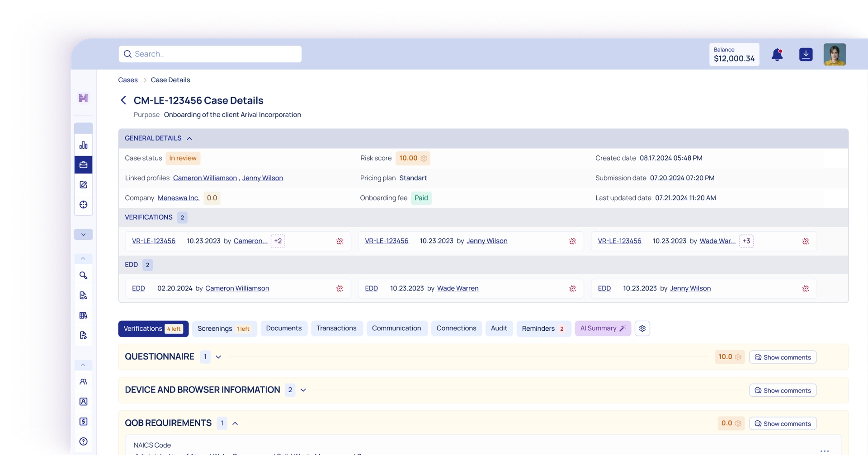Collapse the sidebar group above the users icon

(83, 365)
